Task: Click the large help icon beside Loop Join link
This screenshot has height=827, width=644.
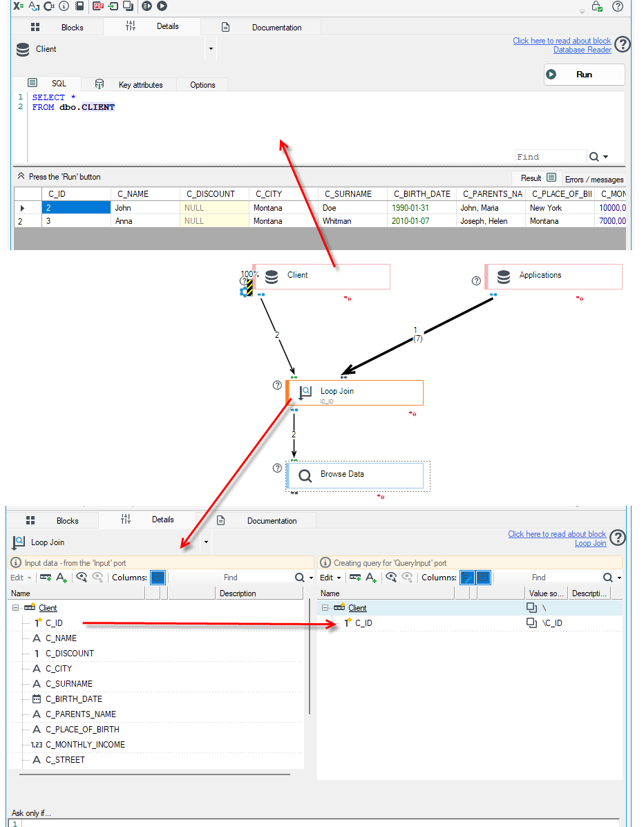Action: (618, 538)
